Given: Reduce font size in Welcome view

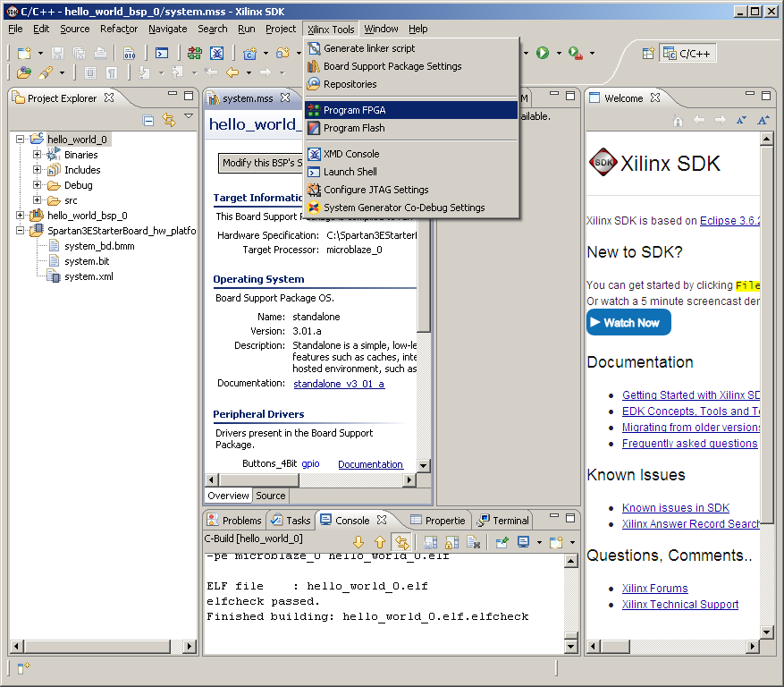Looking at the screenshot, I should click(741, 120).
